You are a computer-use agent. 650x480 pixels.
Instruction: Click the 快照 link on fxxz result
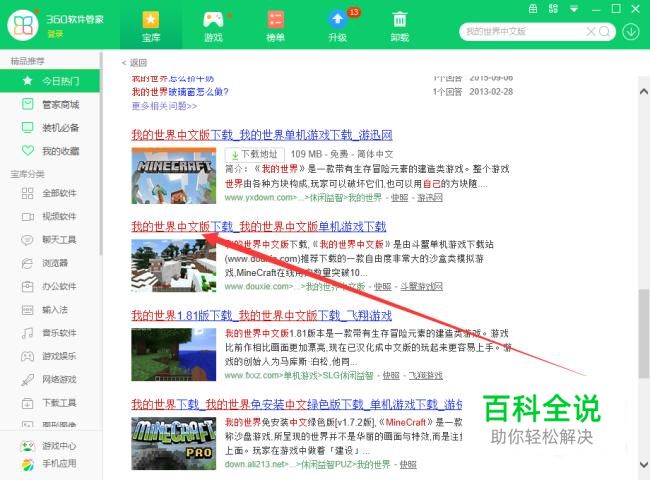tap(391, 376)
